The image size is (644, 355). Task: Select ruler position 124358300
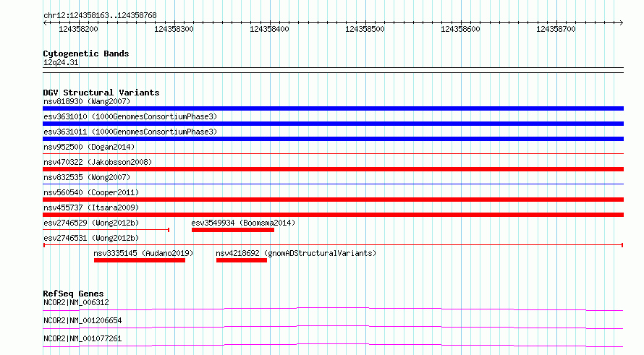click(174, 29)
